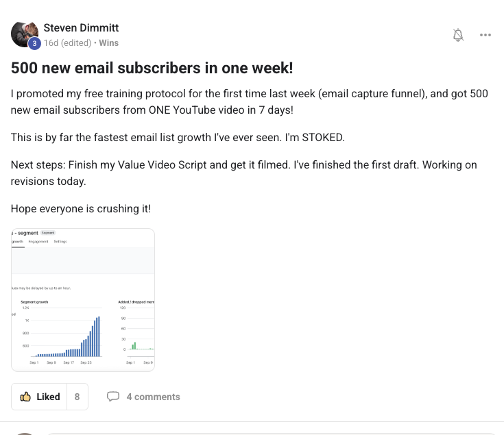Click the level 3 badge on avatar

pyautogui.click(x=34, y=42)
